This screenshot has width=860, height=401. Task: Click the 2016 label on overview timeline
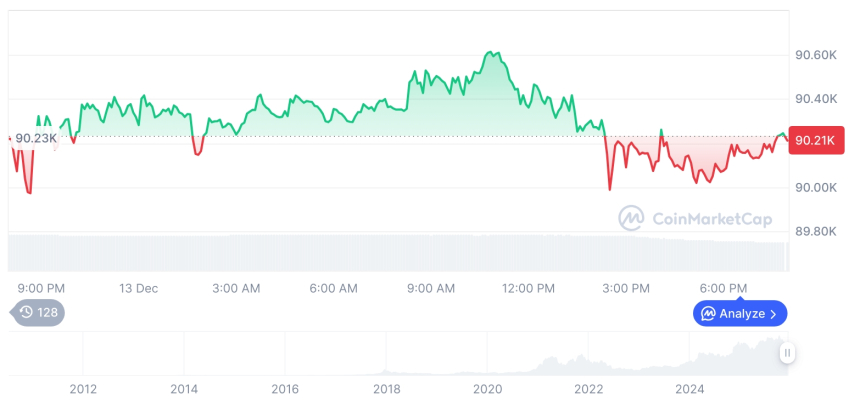[285, 389]
